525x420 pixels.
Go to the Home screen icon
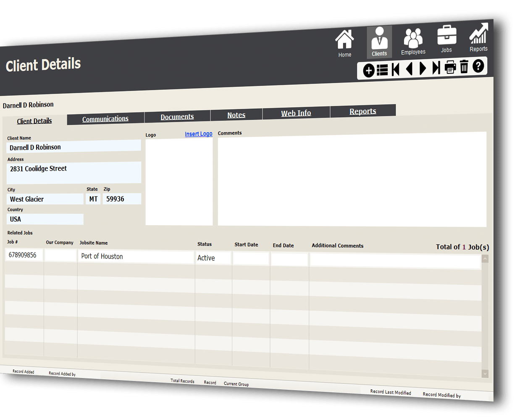(x=344, y=43)
